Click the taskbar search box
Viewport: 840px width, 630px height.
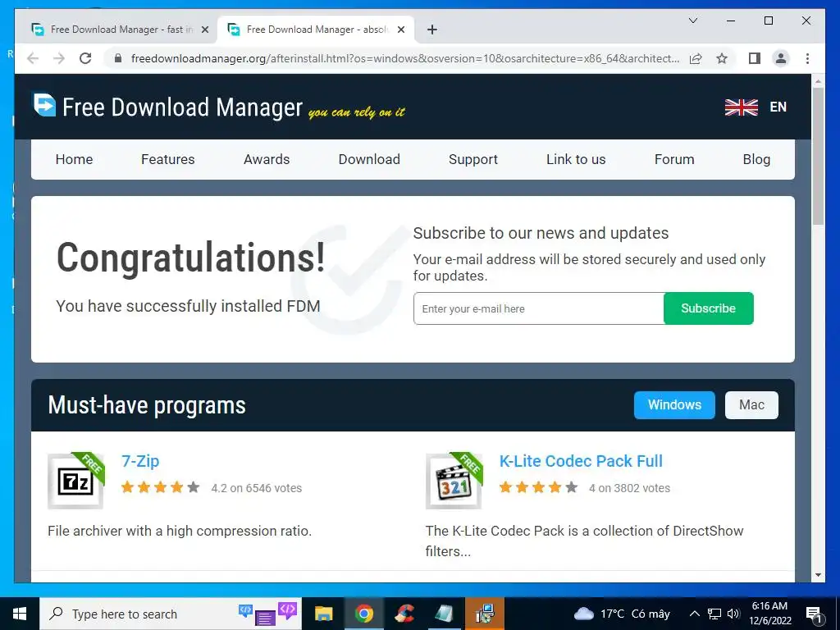pos(171,614)
